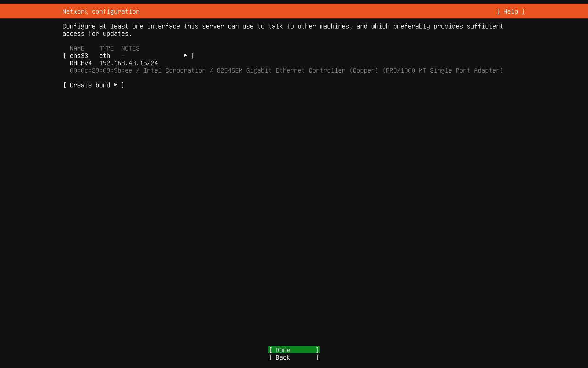Click the configure interface instruction text
This screenshot has height=368, width=588.
(283, 30)
